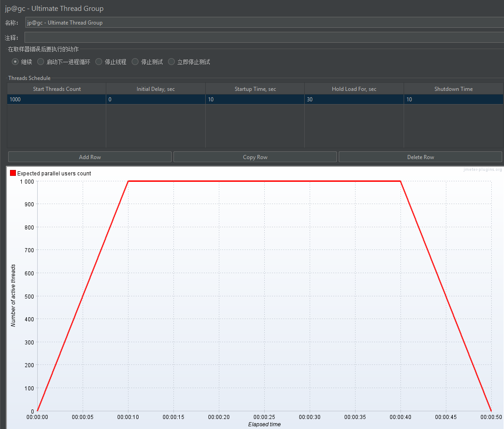Click the 500 y-axis label
Screen dimensions: 504x429
point(29,296)
